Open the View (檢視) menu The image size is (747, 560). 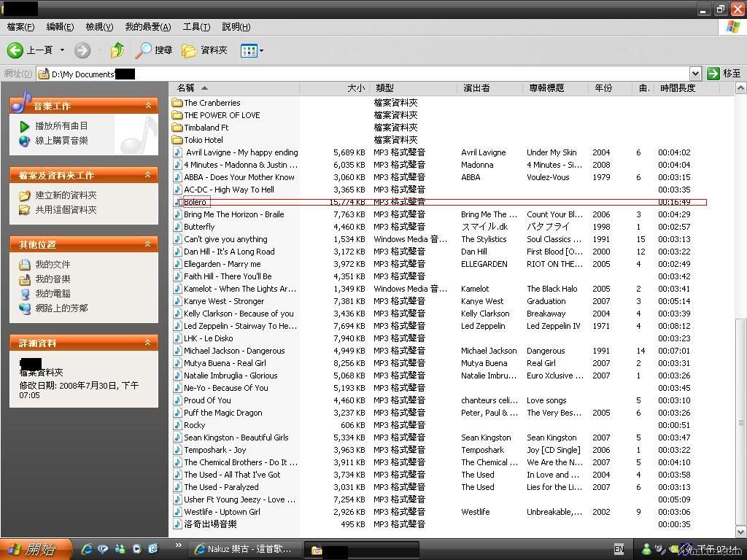[99, 27]
